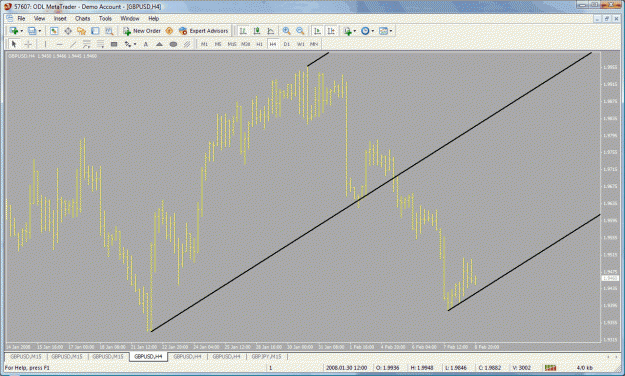Image resolution: width=625 pixels, height=376 pixels.
Task: Switch to Line Chart display
Action: (x=271, y=31)
